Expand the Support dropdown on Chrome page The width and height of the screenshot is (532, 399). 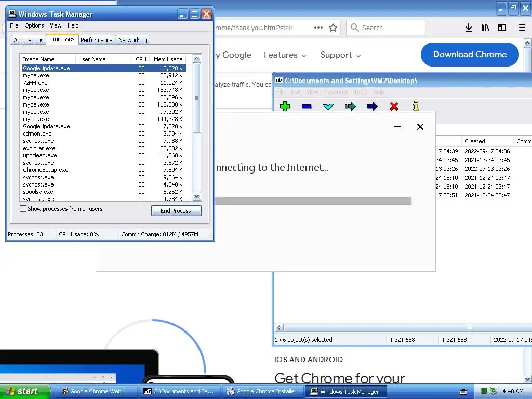(340, 55)
